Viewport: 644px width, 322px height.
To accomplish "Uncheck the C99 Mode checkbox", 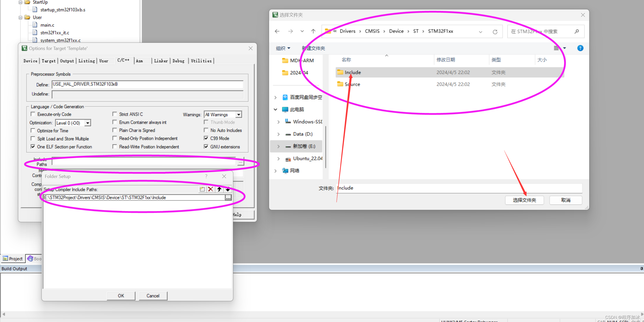I will click(206, 138).
